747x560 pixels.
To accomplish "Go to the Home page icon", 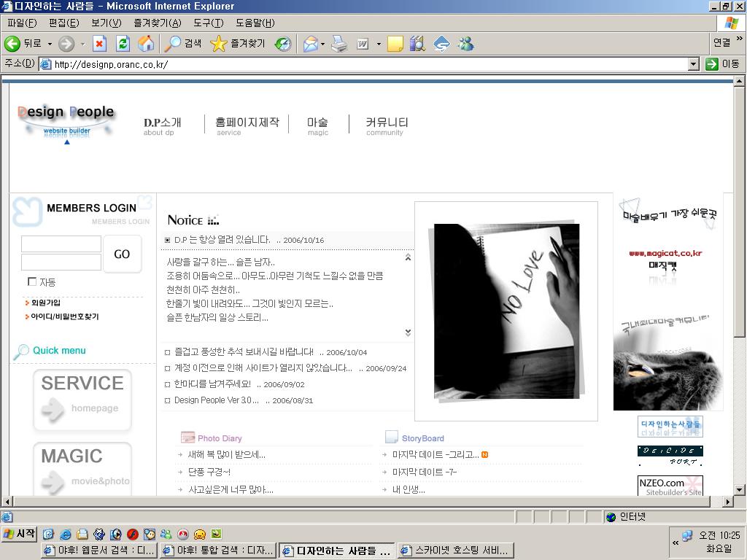I will pyautogui.click(x=146, y=44).
